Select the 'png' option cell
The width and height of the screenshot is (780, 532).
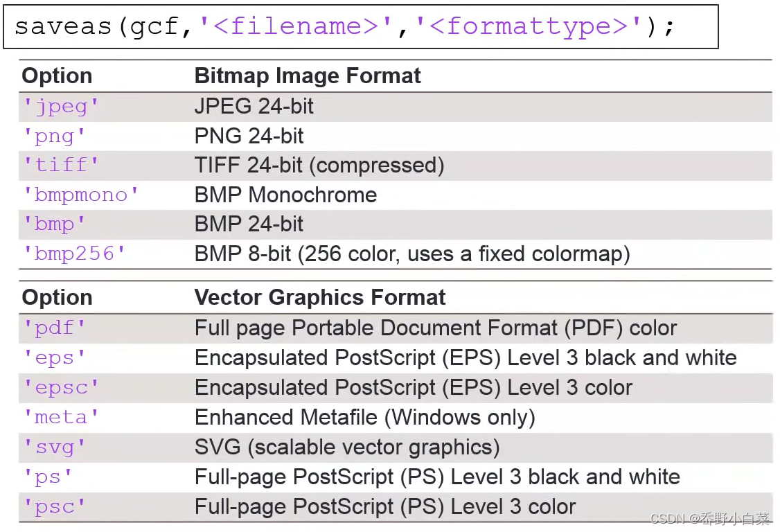tap(54, 136)
